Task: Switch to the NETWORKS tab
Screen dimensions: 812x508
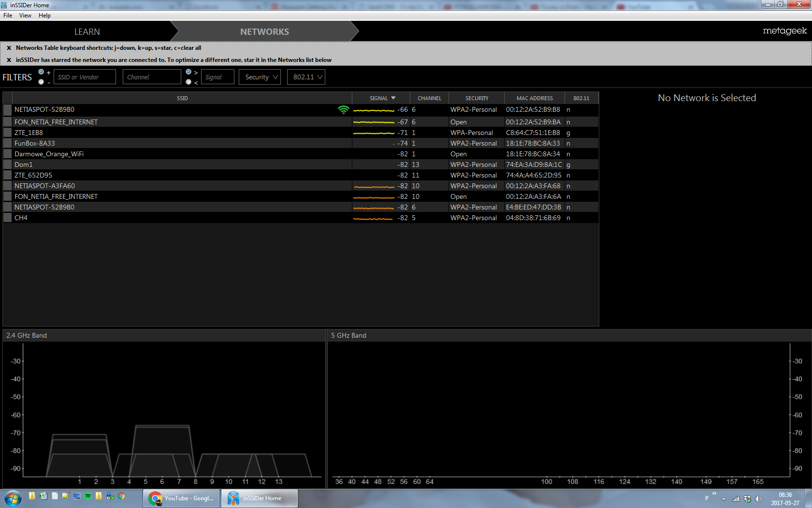Action: [x=265, y=31]
